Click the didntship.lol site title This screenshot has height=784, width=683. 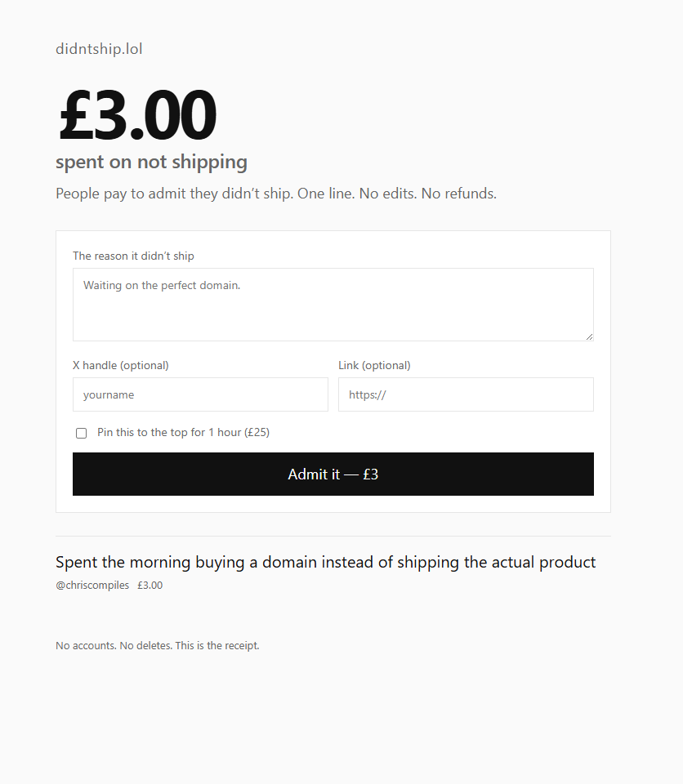point(99,49)
